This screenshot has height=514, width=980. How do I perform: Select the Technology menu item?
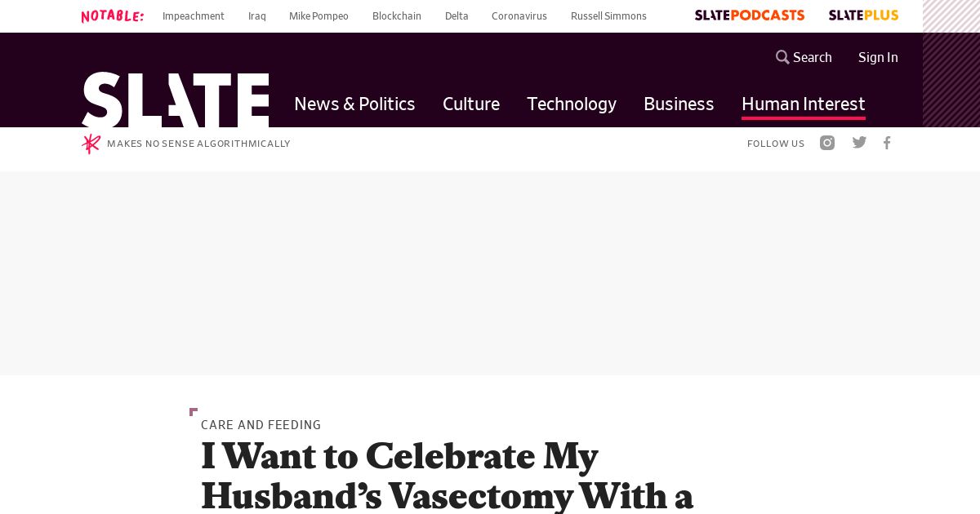[572, 104]
